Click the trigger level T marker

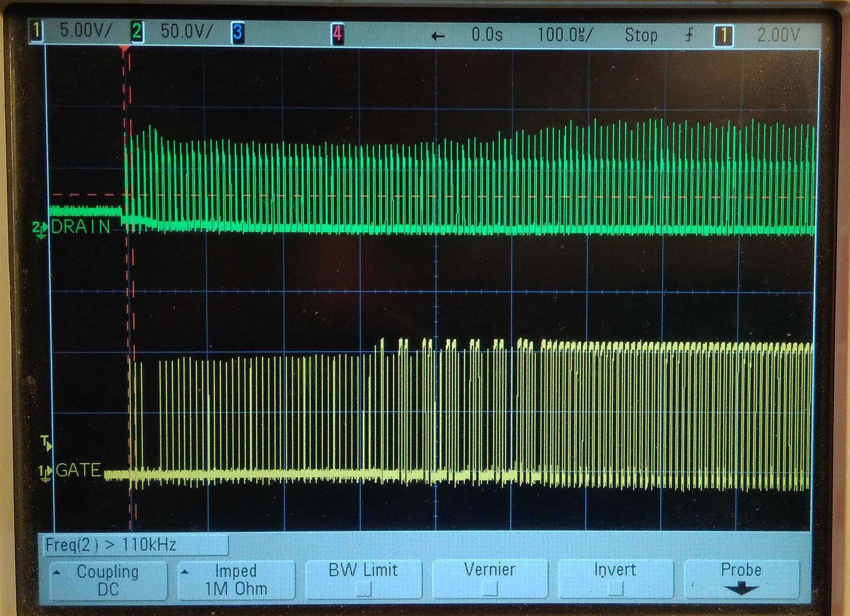tap(46, 443)
